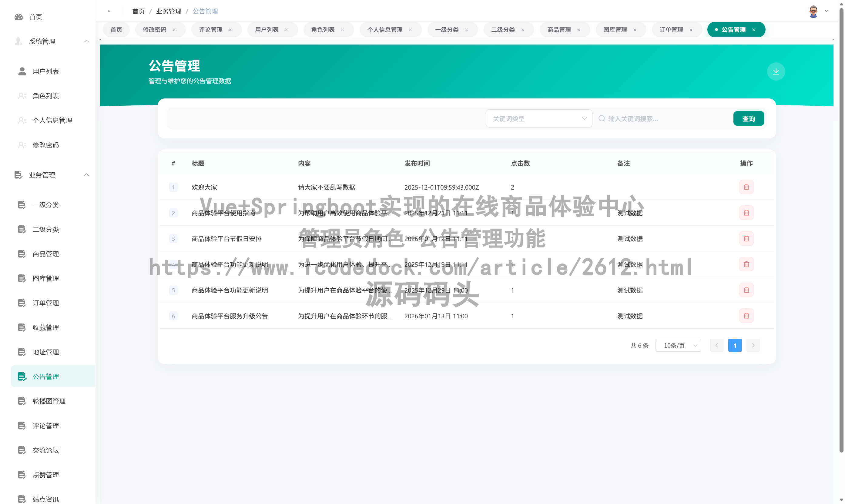The height and width of the screenshot is (504, 845).
Task: Select the 订单管理 sidebar icon
Action: coord(22,303)
